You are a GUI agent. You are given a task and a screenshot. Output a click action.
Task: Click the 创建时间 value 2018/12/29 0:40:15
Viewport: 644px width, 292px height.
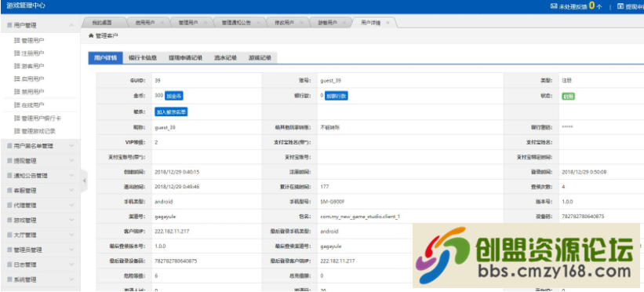pyautogui.click(x=177, y=172)
